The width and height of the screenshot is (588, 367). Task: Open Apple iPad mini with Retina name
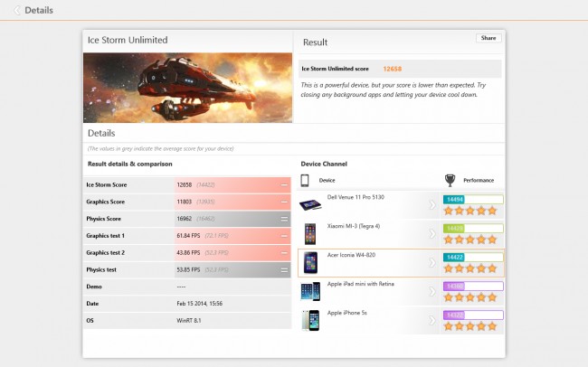[x=361, y=284]
